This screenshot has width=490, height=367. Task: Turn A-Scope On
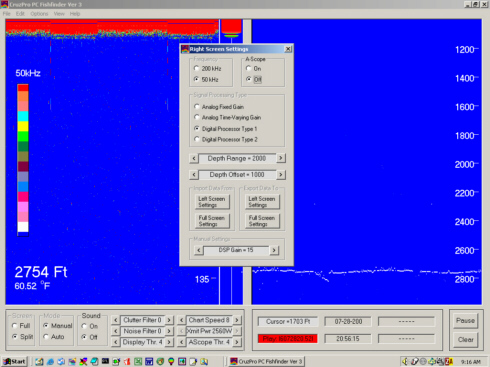253,69
